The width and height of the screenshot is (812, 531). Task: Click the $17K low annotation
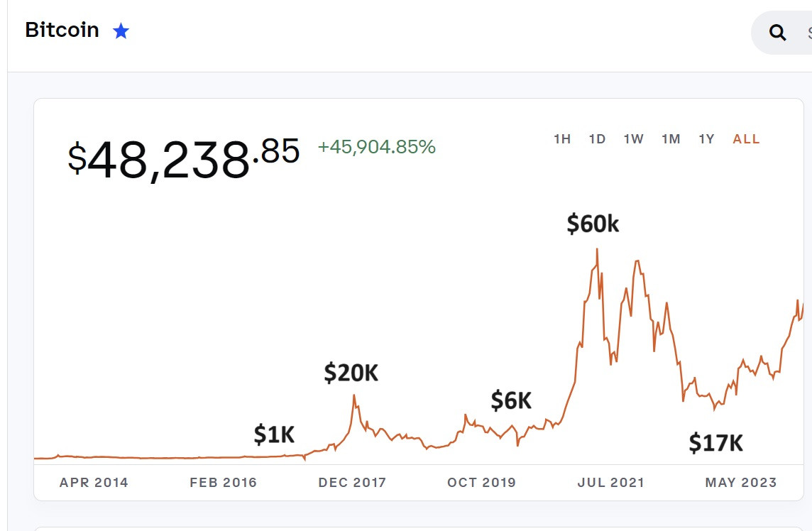tap(715, 443)
